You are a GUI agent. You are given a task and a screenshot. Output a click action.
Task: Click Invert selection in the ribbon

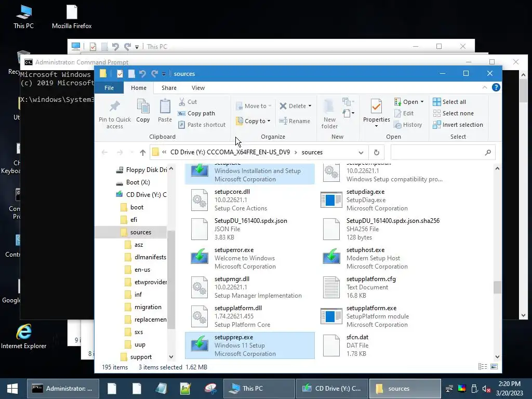click(458, 125)
